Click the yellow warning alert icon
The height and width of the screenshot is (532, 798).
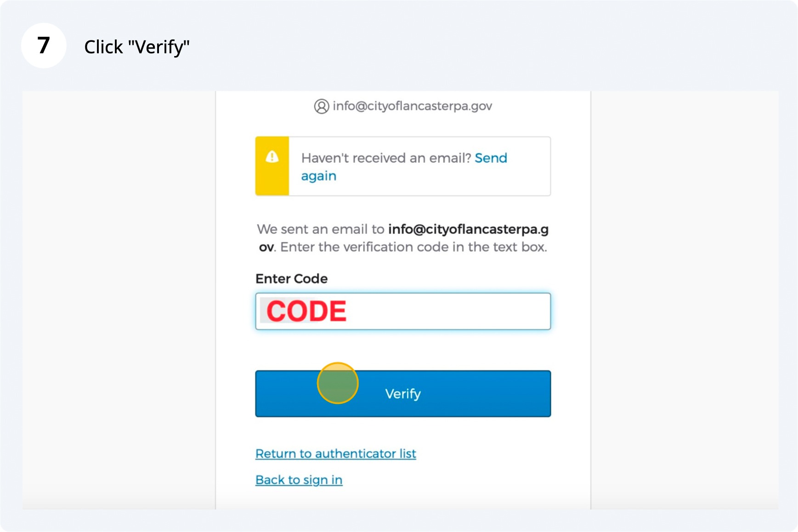click(x=272, y=157)
